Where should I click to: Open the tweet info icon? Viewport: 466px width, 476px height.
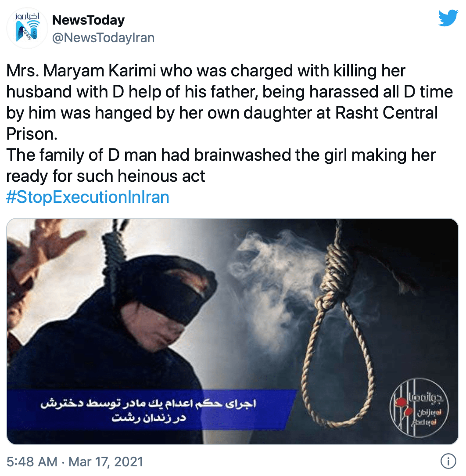448,462
